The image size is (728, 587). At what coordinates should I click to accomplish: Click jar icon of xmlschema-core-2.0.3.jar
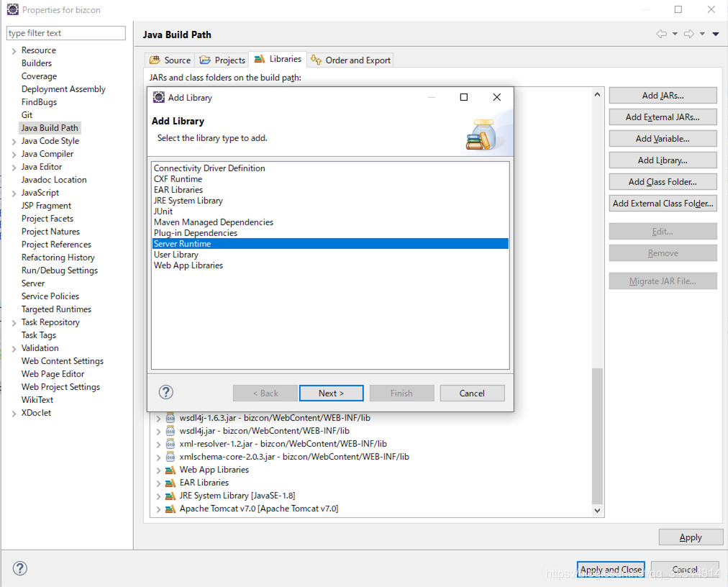[170, 457]
